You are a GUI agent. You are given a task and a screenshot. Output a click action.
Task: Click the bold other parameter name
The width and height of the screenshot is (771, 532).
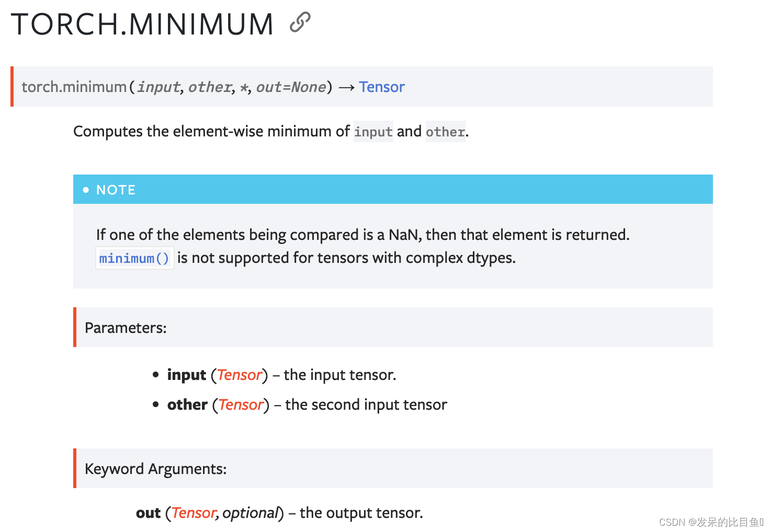pos(187,404)
